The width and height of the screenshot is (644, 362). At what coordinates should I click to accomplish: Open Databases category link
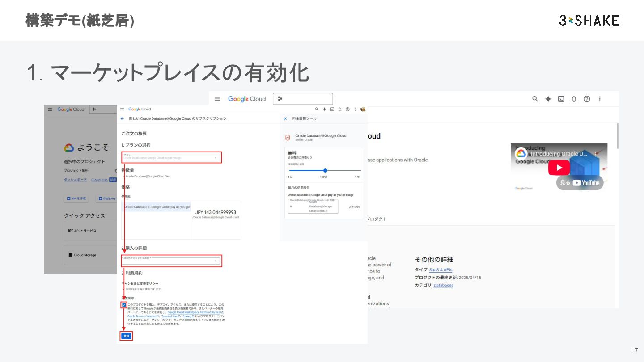point(443,285)
